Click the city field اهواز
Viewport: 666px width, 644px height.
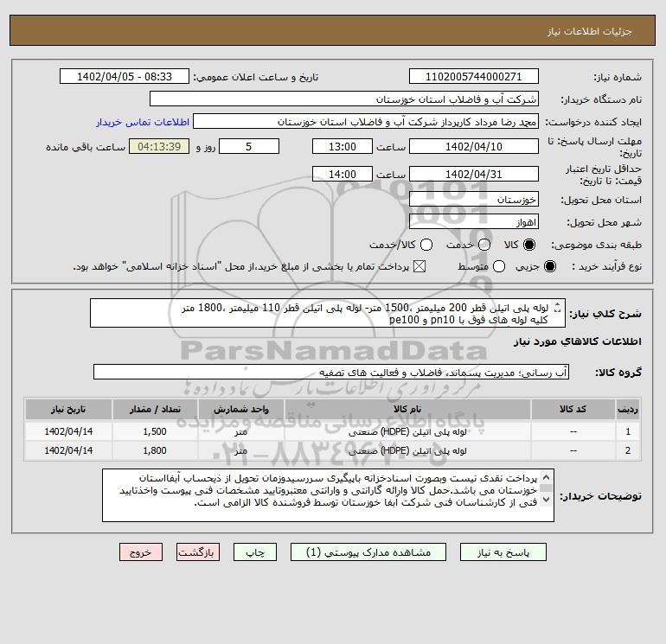pos(474,222)
